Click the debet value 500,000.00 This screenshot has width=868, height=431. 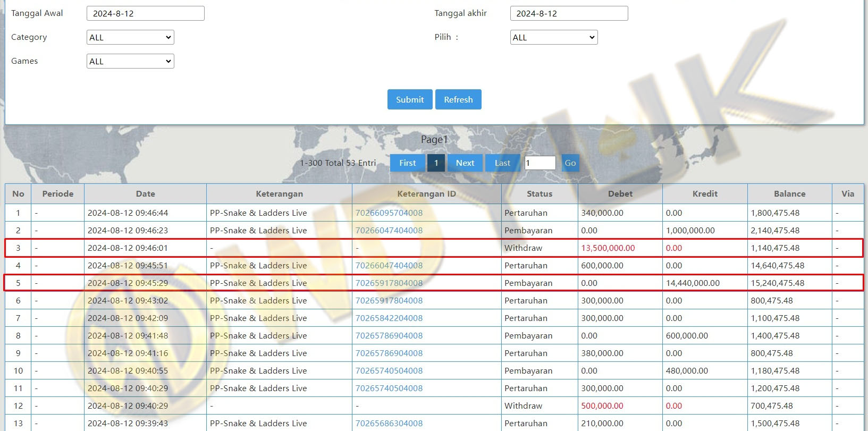(602, 405)
